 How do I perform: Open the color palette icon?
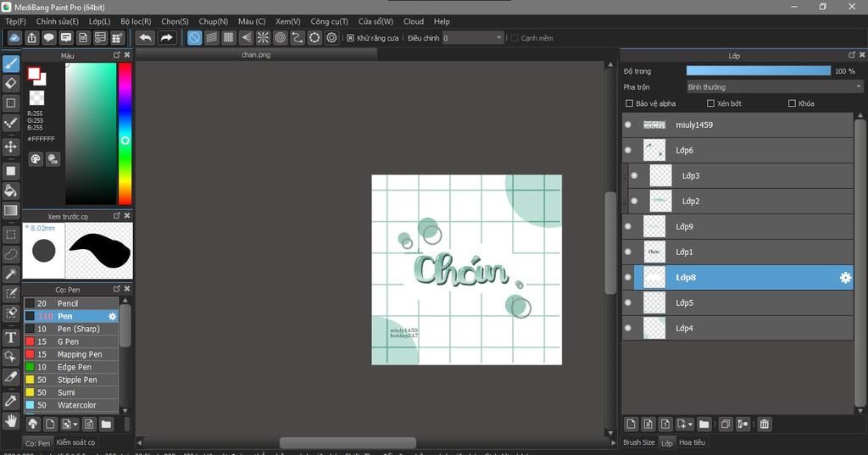click(x=36, y=158)
